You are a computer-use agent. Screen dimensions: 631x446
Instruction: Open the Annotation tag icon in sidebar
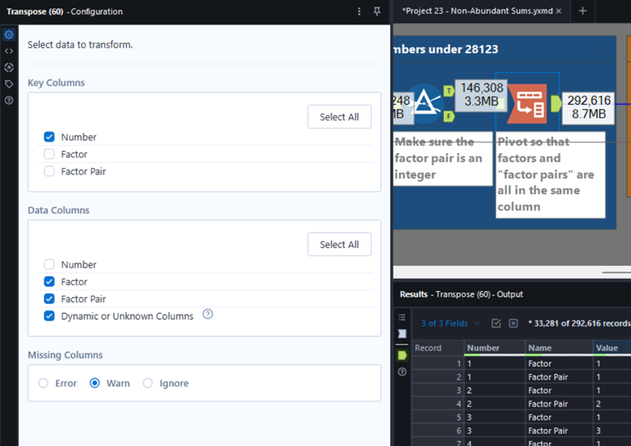pyautogui.click(x=9, y=84)
